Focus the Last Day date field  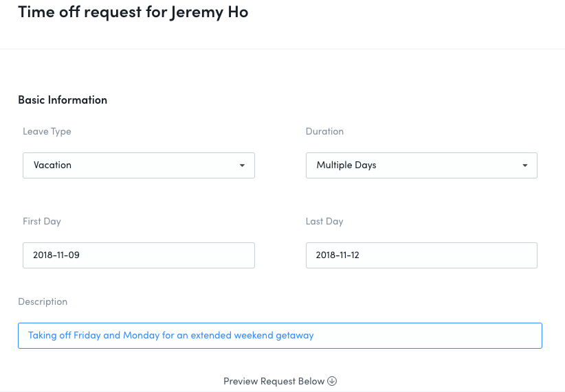421,255
